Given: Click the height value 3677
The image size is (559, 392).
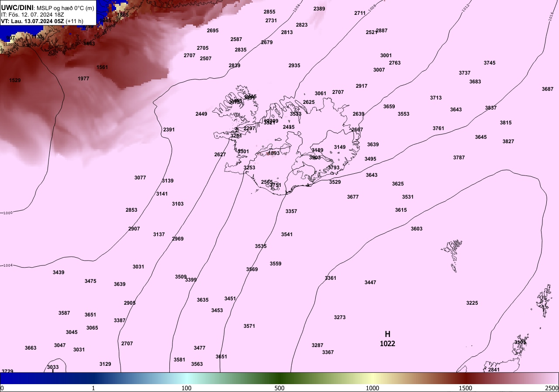Looking at the screenshot, I should point(353,197).
